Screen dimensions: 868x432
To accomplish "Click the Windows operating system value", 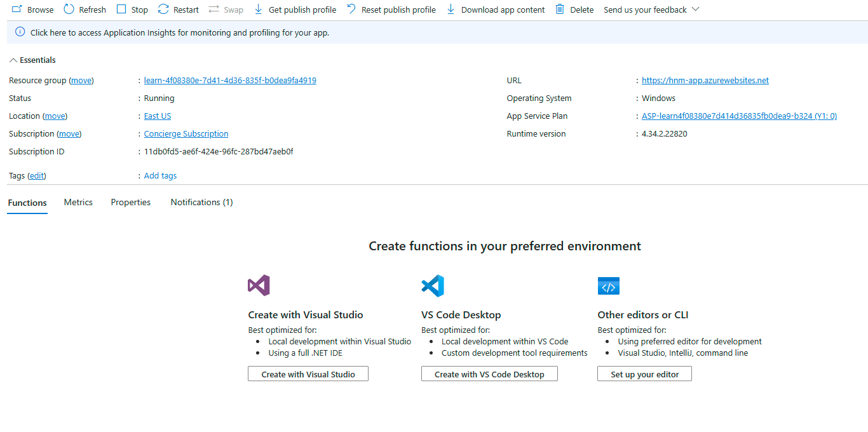I will [x=659, y=98].
